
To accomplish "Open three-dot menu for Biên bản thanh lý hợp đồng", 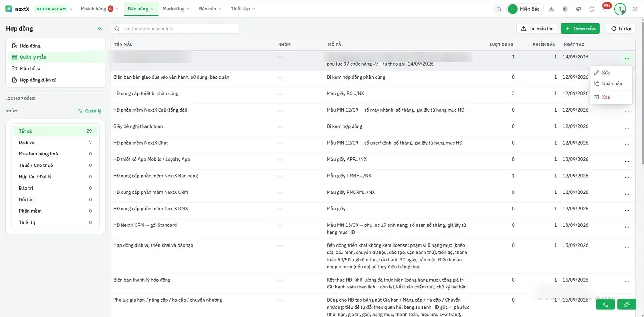I will pyautogui.click(x=627, y=282).
